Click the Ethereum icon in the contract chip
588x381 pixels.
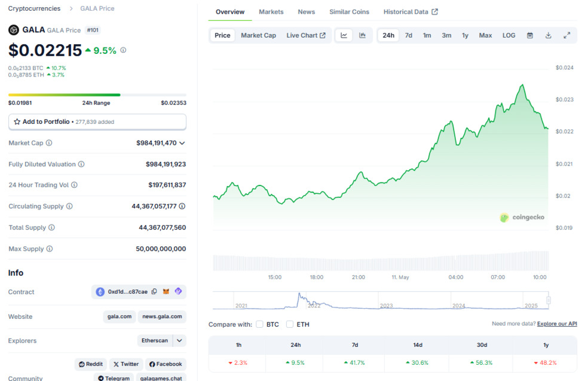pyautogui.click(x=100, y=292)
